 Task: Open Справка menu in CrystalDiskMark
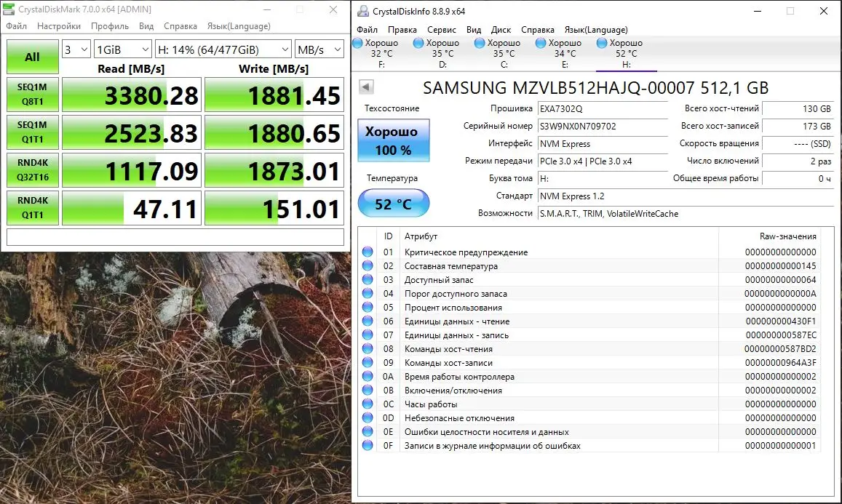tap(180, 25)
